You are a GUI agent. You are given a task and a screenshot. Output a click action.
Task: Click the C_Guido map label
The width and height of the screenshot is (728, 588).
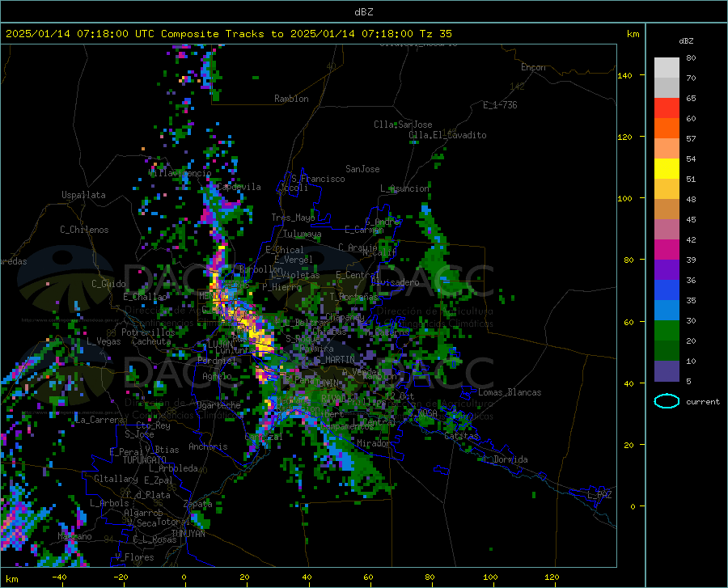tap(108, 284)
